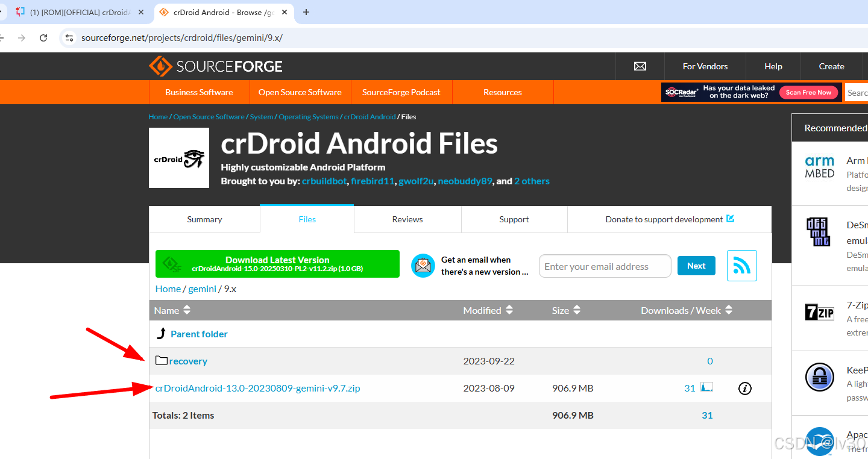
Task: Click Operating Systems breadcrumb link
Action: coord(309,117)
